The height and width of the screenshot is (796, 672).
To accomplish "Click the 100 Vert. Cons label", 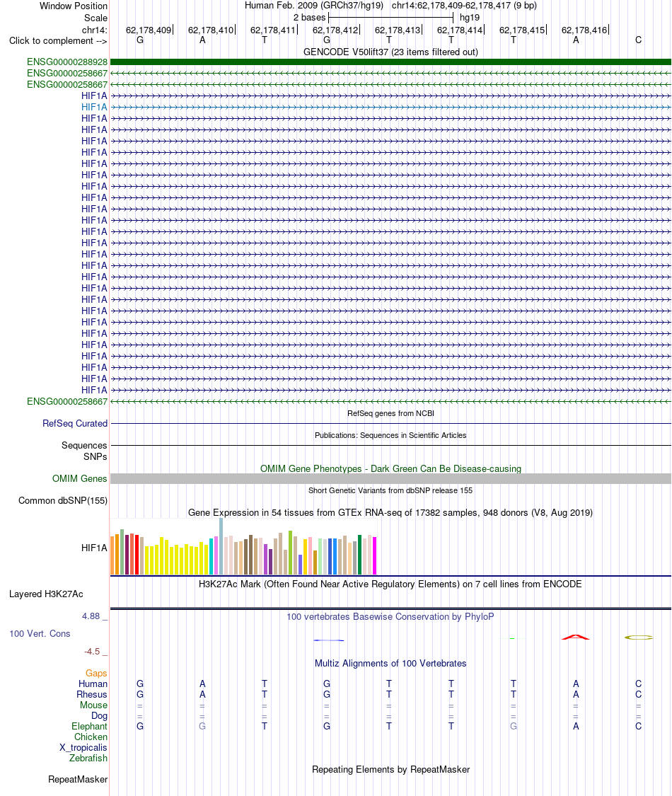I will 40,633.
